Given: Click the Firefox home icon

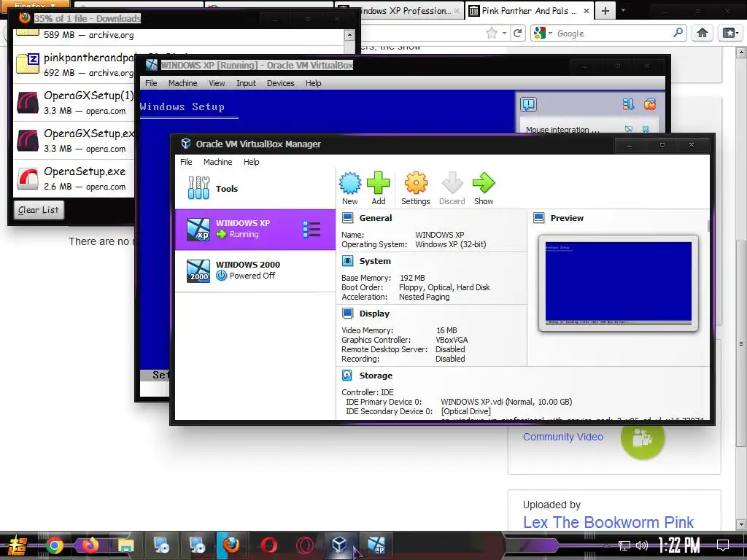Looking at the screenshot, I should tap(703, 33).
